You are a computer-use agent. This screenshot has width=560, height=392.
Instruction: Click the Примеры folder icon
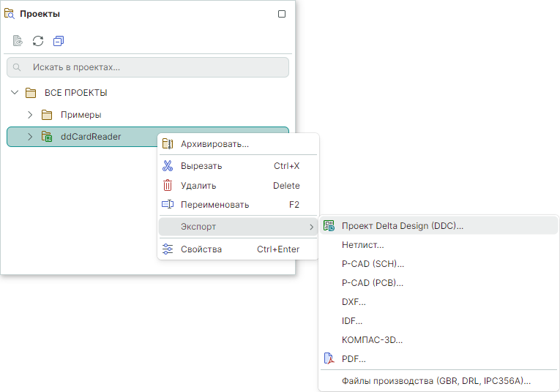pos(47,115)
